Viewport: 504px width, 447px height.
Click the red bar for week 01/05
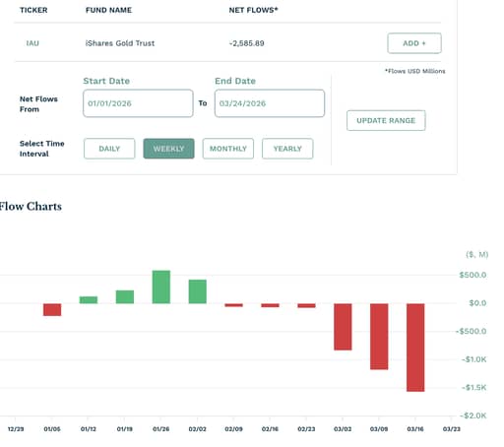click(52, 310)
